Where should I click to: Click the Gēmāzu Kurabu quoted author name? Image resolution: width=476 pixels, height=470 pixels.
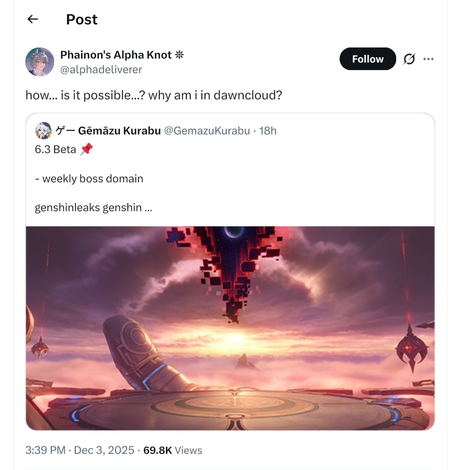108,130
